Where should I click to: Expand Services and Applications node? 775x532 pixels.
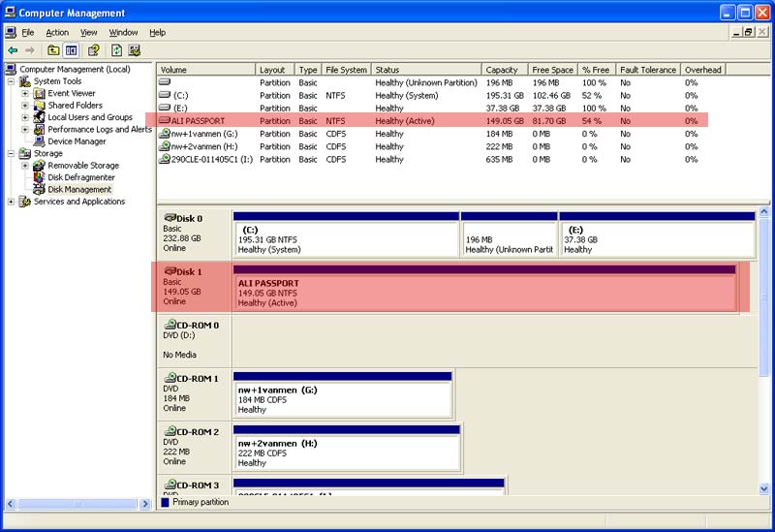click(11, 202)
